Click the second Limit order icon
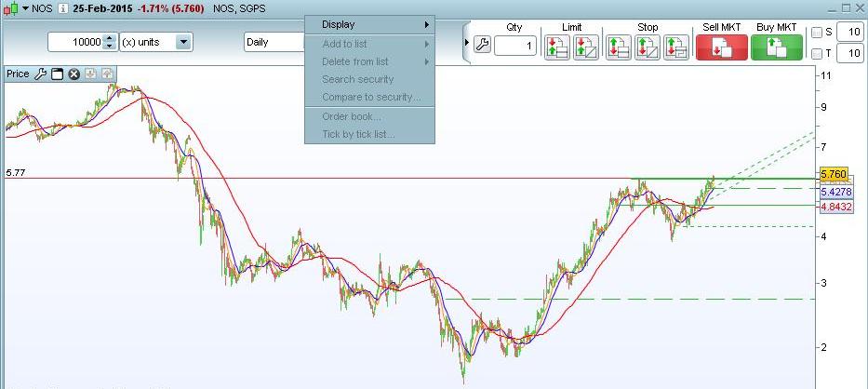The height and width of the screenshot is (389, 868). tap(586, 47)
